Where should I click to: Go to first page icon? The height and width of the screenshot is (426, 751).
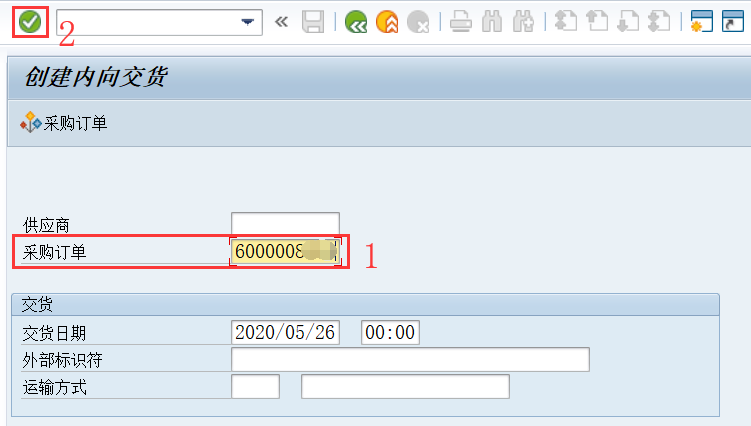coord(566,22)
